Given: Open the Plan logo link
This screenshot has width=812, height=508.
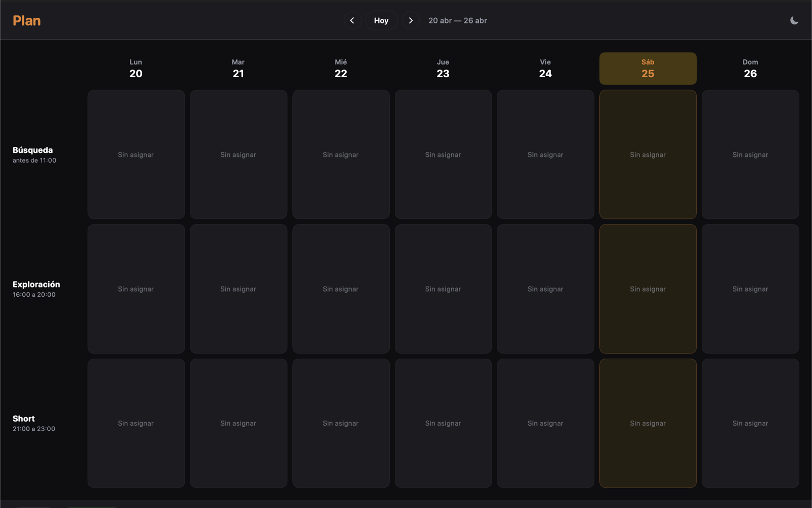Looking at the screenshot, I should pos(27,21).
